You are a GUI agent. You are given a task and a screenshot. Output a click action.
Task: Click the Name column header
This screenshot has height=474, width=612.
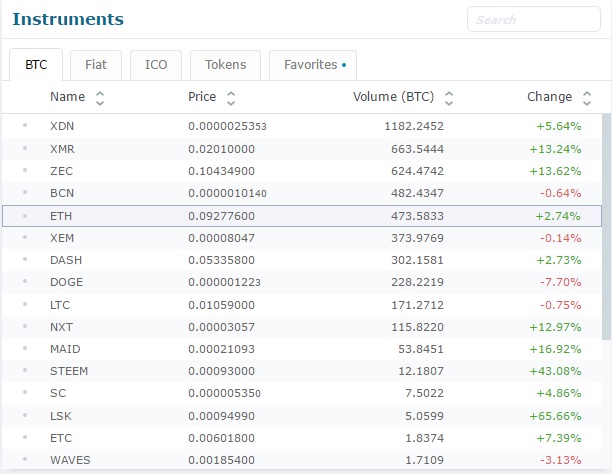(68, 97)
